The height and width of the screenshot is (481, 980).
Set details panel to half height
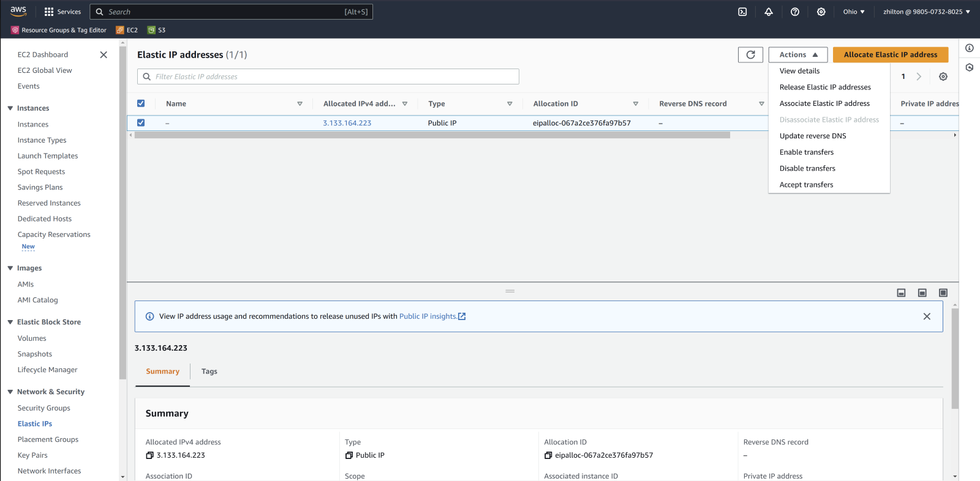tap(922, 293)
